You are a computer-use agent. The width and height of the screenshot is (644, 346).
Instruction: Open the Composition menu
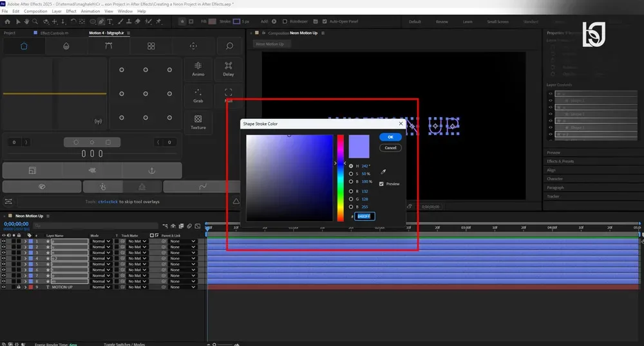tap(35, 11)
